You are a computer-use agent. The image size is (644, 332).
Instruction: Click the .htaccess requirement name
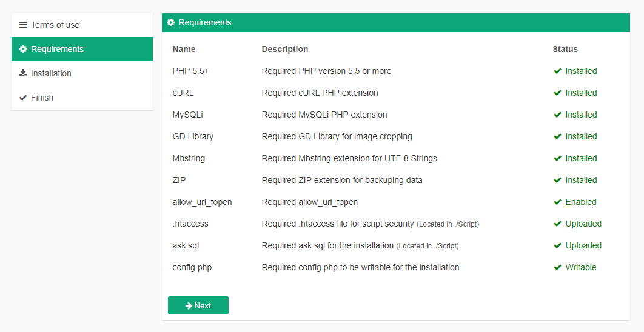(x=190, y=224)
